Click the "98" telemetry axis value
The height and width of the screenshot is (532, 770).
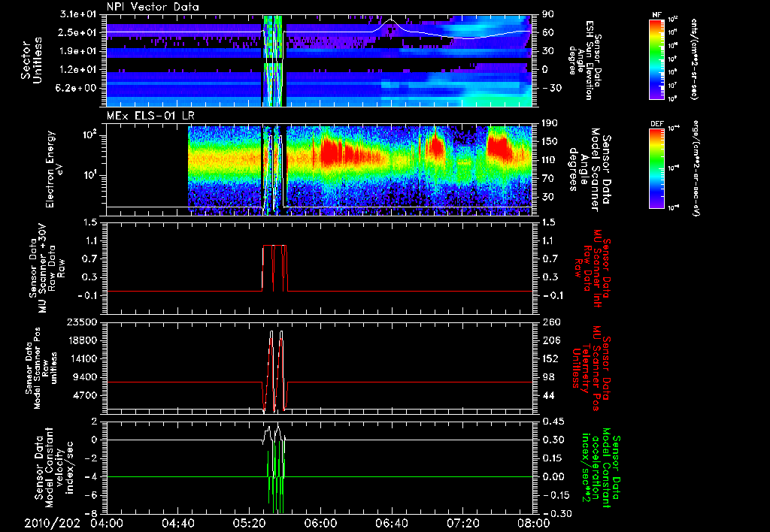(x=548, y=377)
